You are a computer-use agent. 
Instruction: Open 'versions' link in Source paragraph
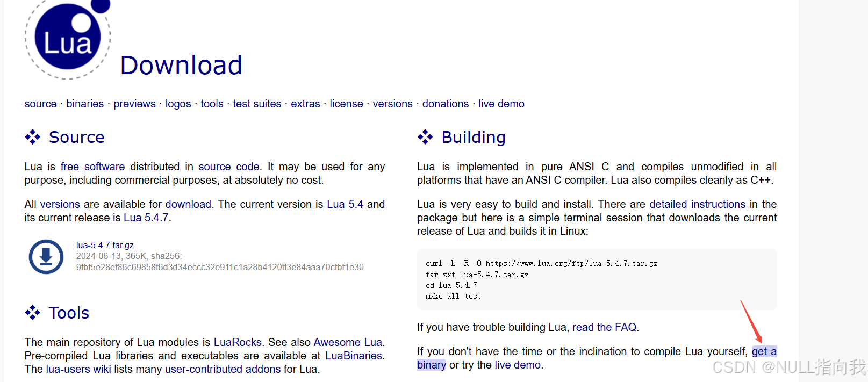coord(60,204)
